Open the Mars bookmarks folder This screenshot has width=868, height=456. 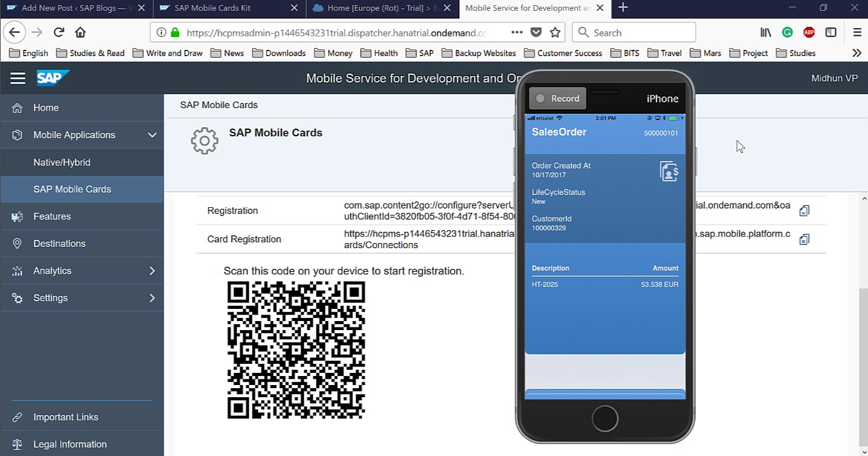pos(705,53)
